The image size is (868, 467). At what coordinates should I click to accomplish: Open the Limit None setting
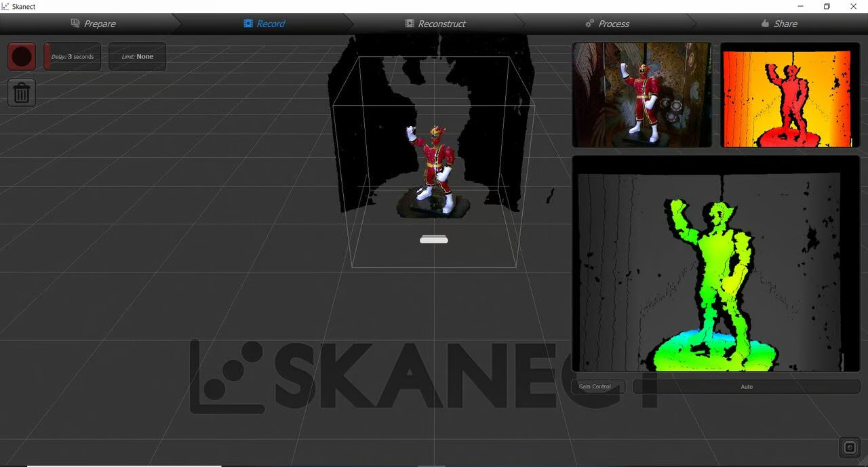[137, 57]
